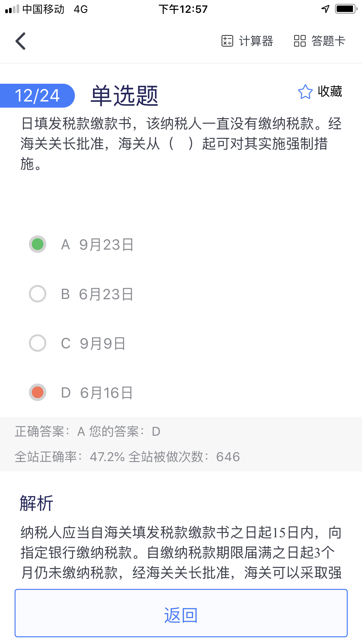Tap the 9月23日 answer text
This screenshot has width=362, height=644.
pyautogui.click(x=106, y=244)
